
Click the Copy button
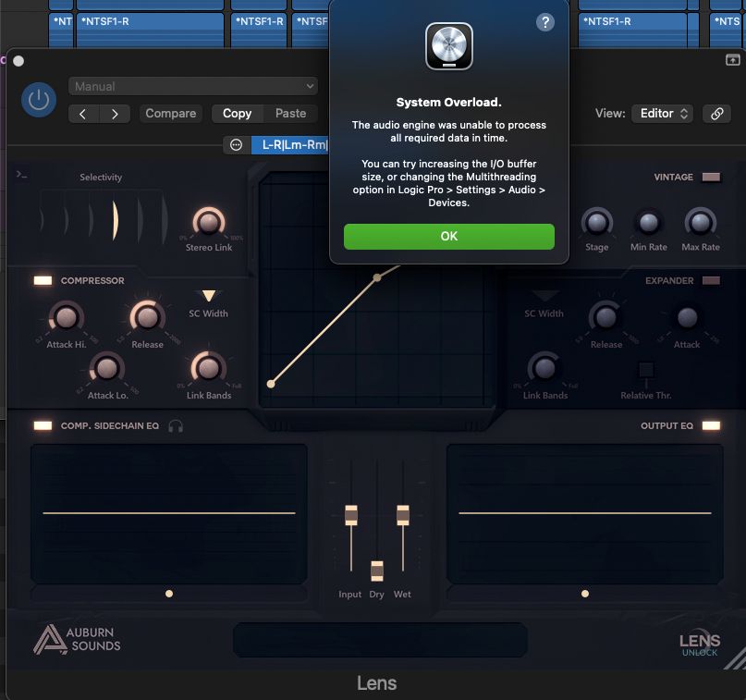[x=237, y=113]
